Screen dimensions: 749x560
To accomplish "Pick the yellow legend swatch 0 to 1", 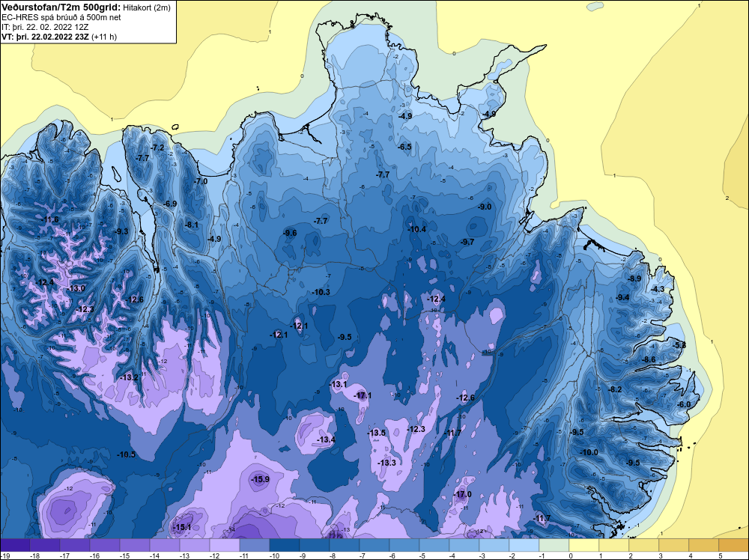I will click(584, 545).
